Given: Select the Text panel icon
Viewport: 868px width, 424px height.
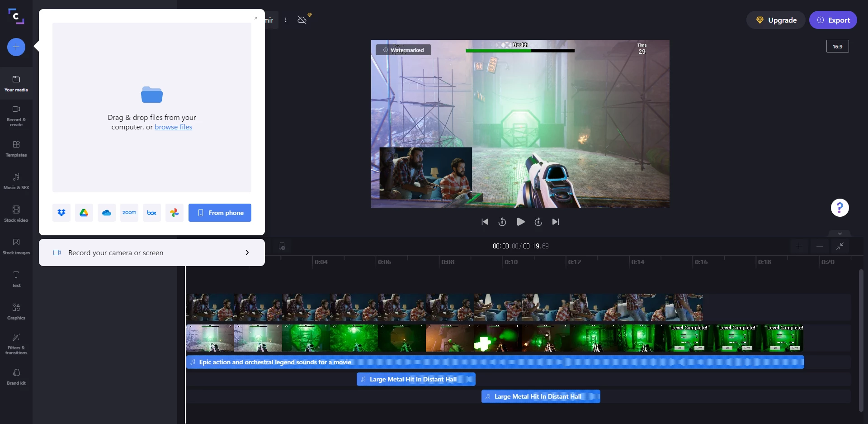Looking at the screenshot, I should click(16, 278).
